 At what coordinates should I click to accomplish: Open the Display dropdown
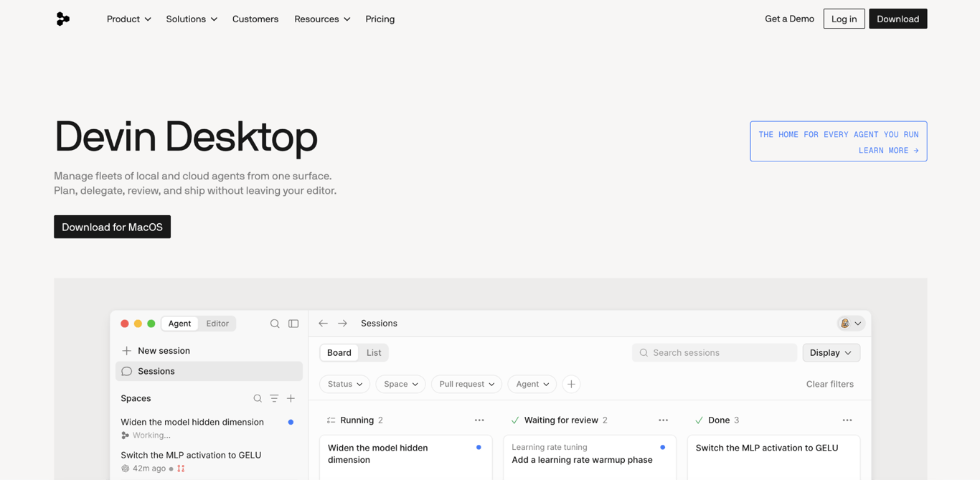point(831,352)
